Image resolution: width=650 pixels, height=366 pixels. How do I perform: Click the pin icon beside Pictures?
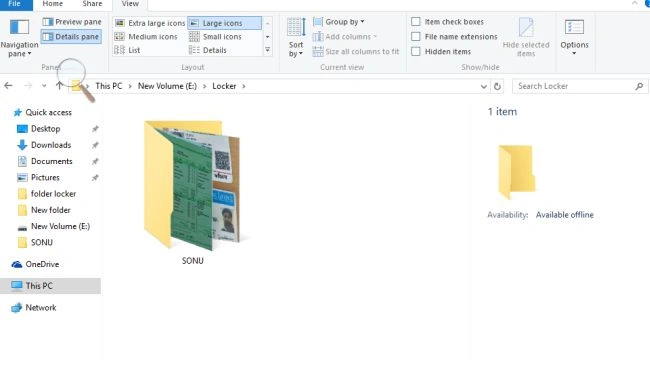(95, 177)
